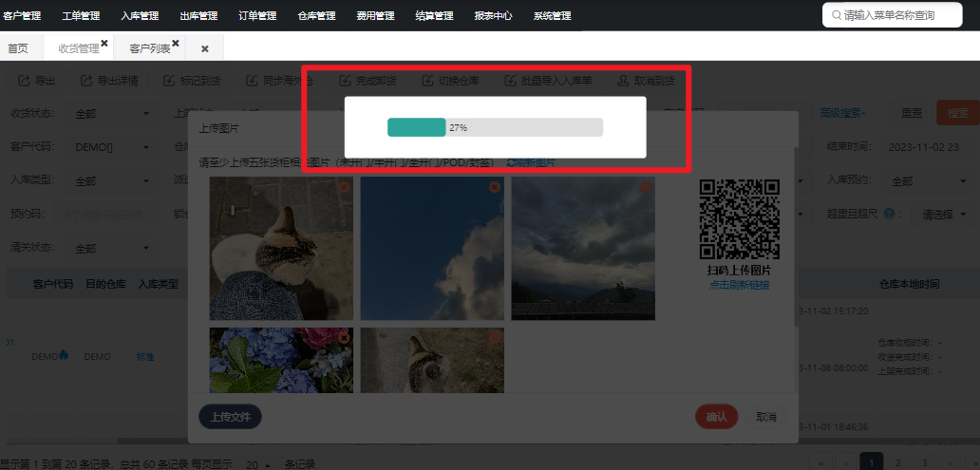Viewport: 980px width, 470px height.
Task: Click the dialog vertical scrollbar
Action: click(796, 237)
